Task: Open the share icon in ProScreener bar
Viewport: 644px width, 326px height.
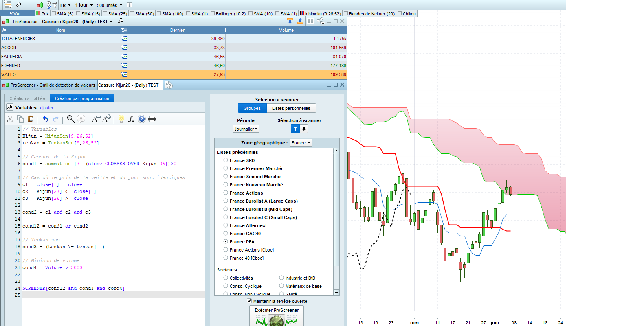Action: click(321, 21)
